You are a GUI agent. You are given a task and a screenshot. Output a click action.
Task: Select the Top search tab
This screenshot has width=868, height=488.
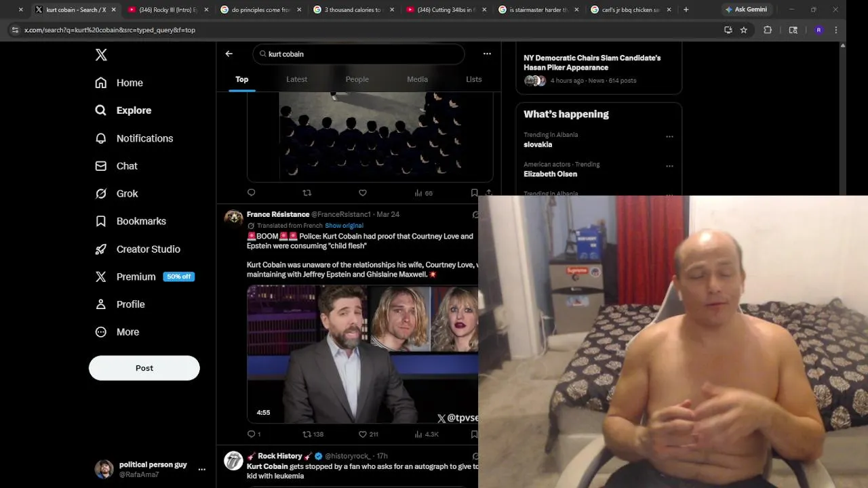(242, 79)
